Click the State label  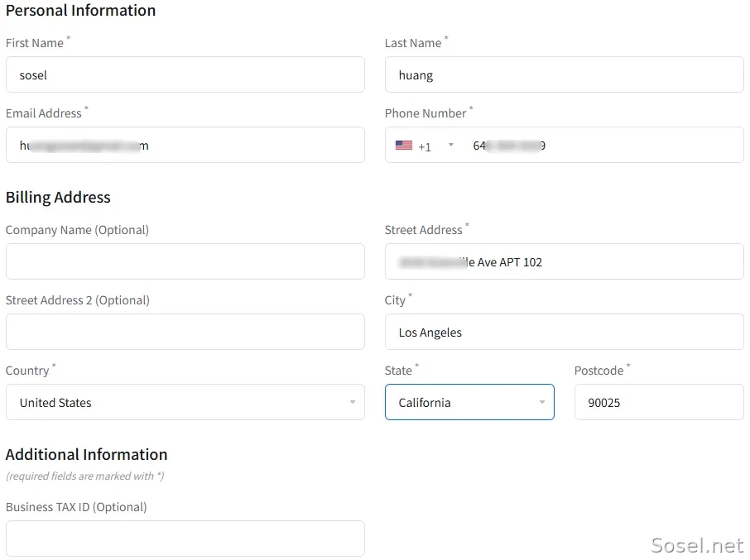[401, 370]
